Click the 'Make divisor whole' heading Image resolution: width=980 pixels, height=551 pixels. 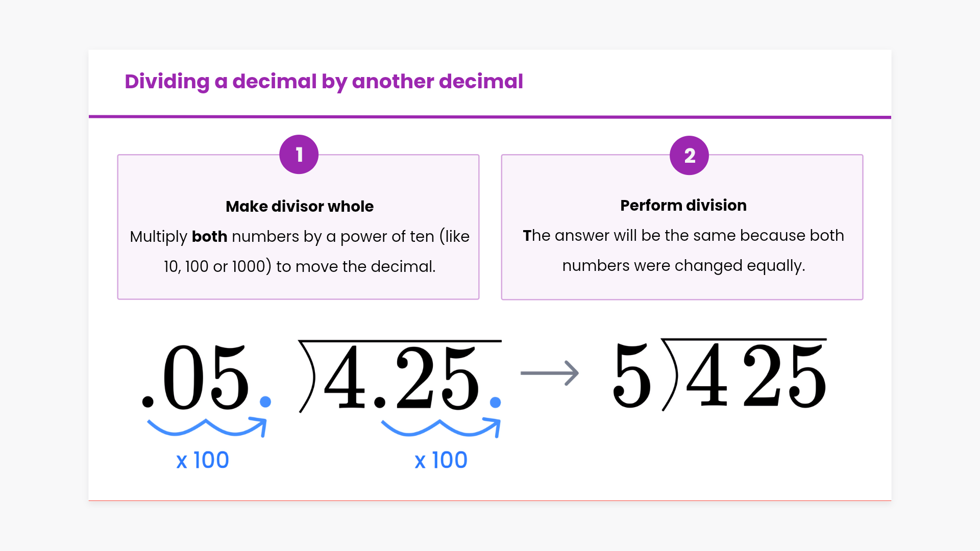[300, 206]
